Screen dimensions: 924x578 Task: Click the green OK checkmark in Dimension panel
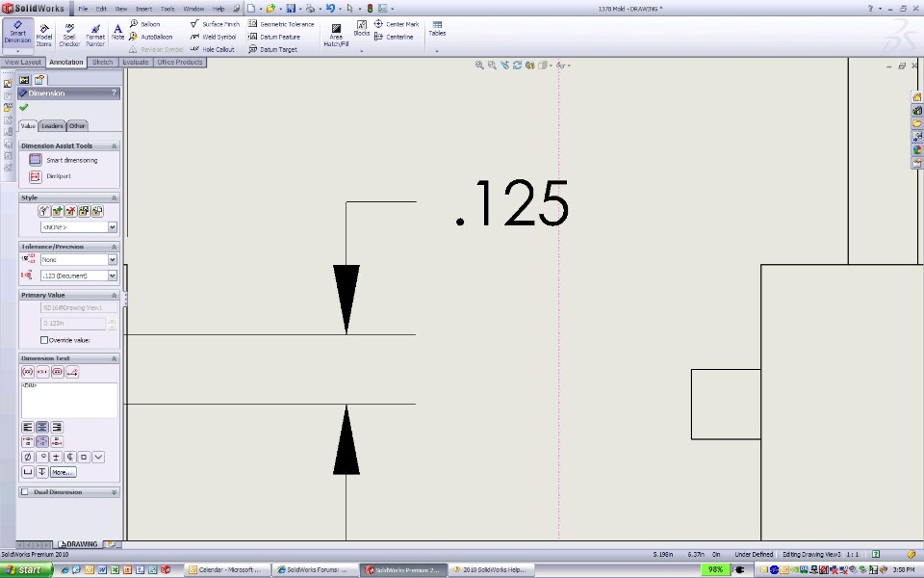23,107
